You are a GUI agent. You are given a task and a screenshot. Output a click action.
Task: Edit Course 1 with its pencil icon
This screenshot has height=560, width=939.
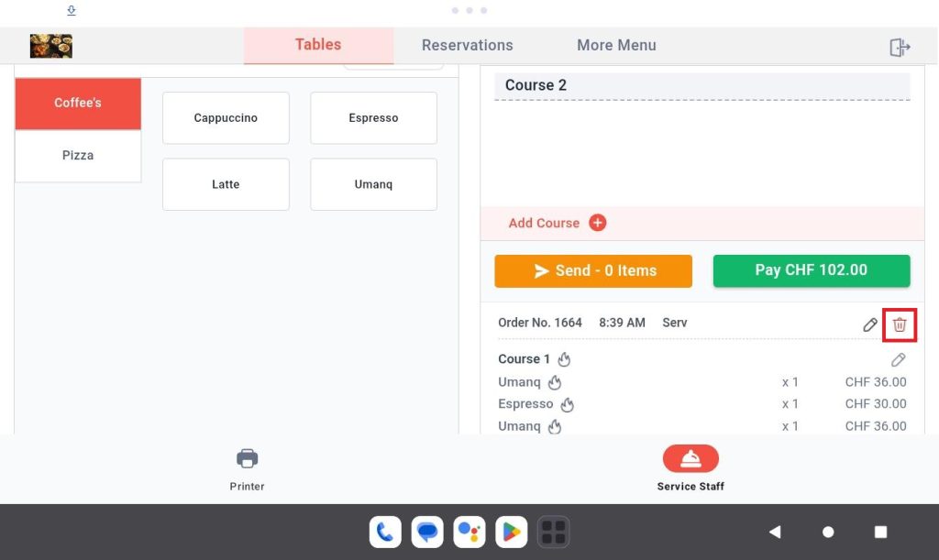pos(898,359)
